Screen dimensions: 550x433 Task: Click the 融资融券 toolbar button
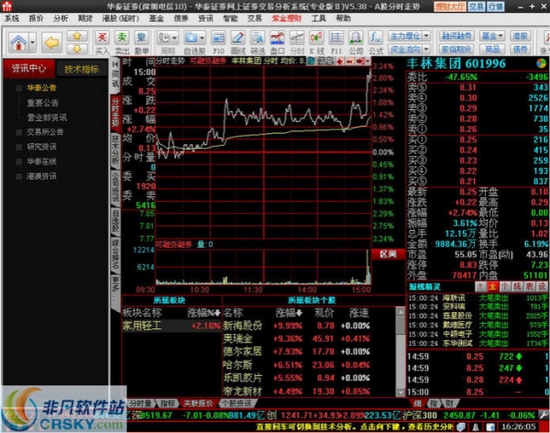click(x=456, y=35)
